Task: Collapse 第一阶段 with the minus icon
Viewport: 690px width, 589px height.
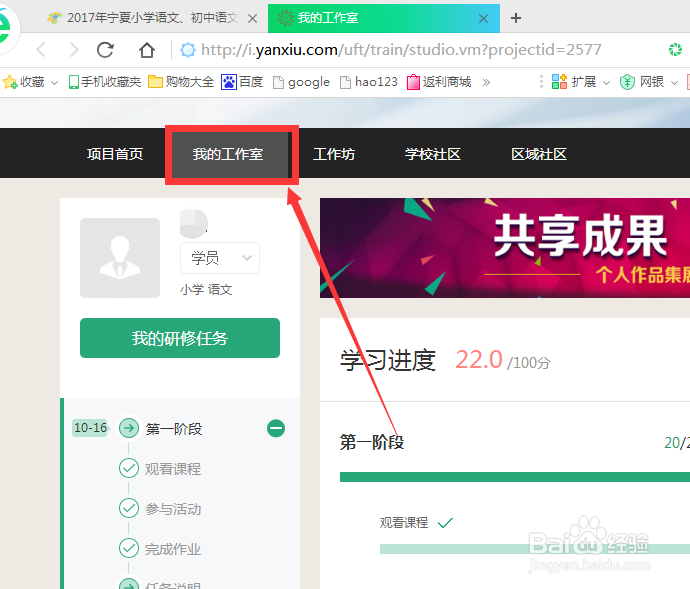Action: click(x=276, y=428)
